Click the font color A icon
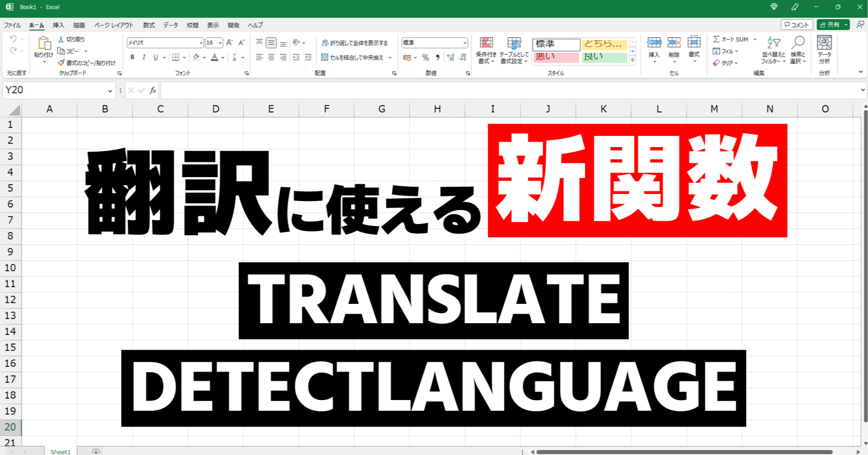This screenshot has width=868, height=455. 215,58
